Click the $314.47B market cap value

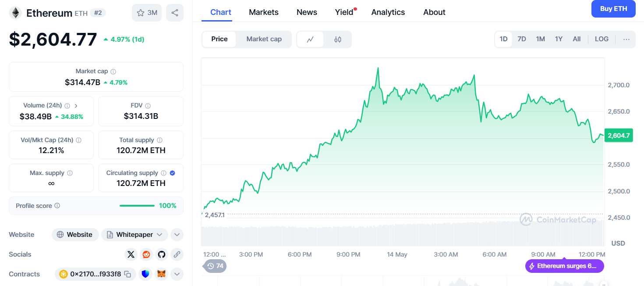[x=82, y=82]
